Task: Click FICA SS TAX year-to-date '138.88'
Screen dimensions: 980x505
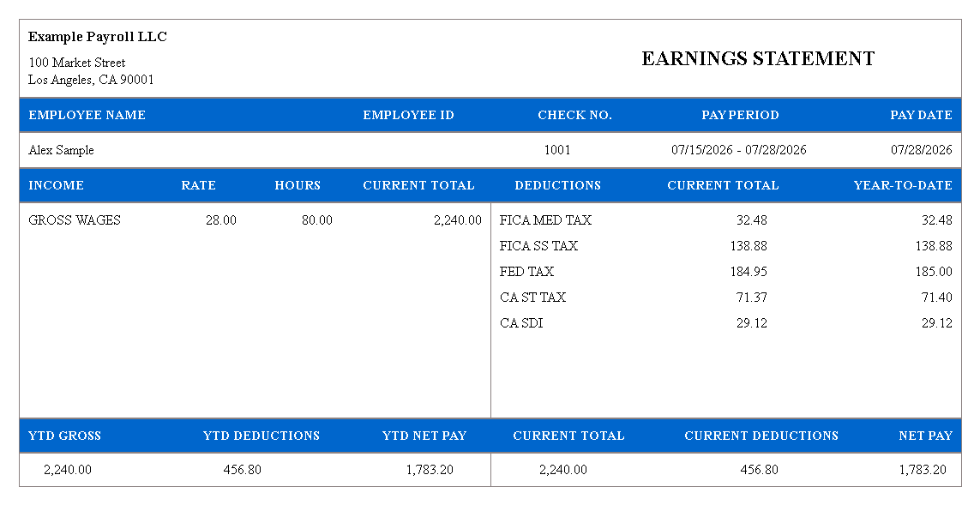Action: point(934,245)
